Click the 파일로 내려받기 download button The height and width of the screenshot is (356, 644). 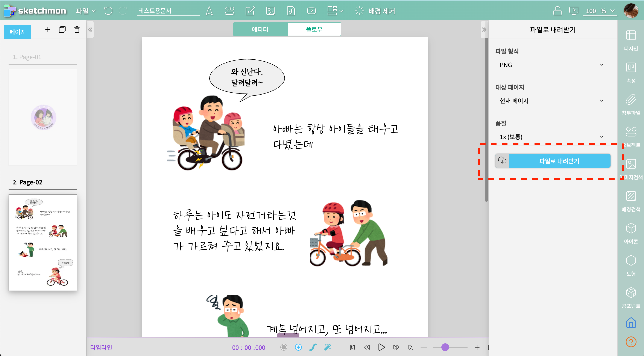[x=559, y=161]
